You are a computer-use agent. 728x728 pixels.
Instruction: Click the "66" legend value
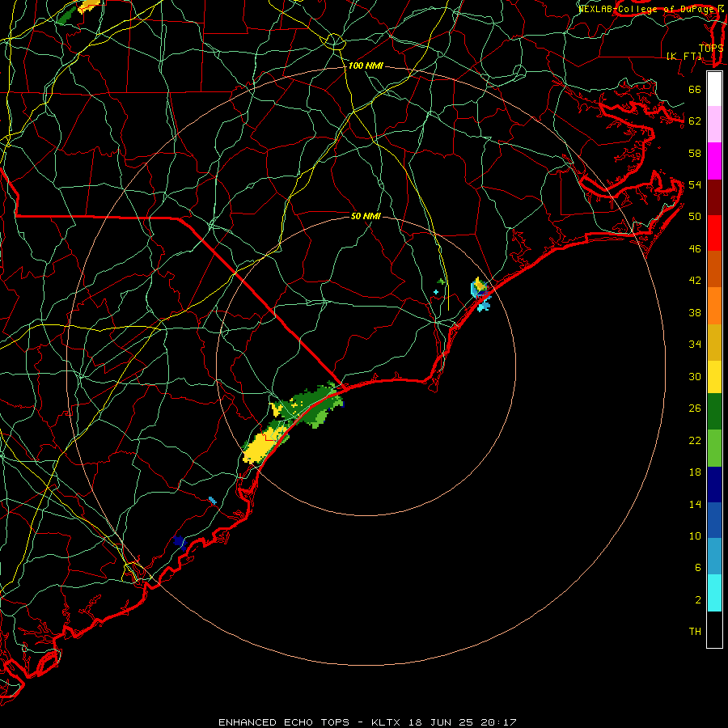[x=695, y=89]
